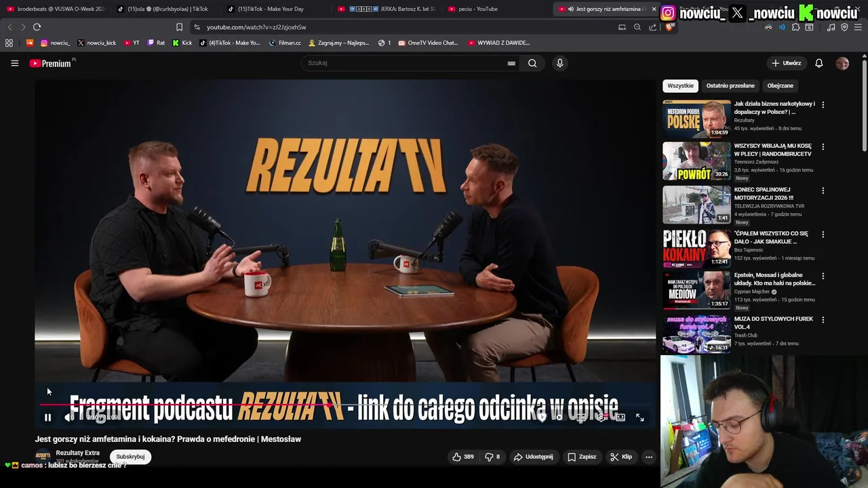Select the Ostatnio przesłane filter chip
The width and height of the screenshot is (868, 488).
730,86
